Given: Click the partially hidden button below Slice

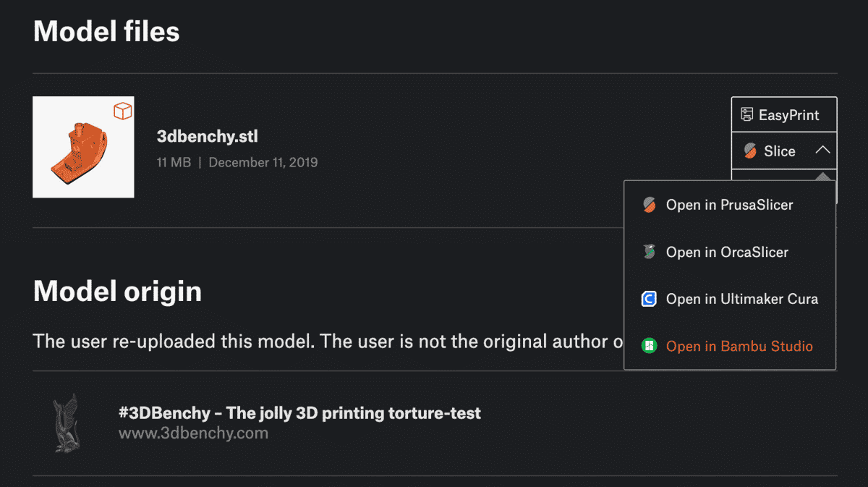Looking at the screenshot, I should pyautogui.click(x=784, y=175).
